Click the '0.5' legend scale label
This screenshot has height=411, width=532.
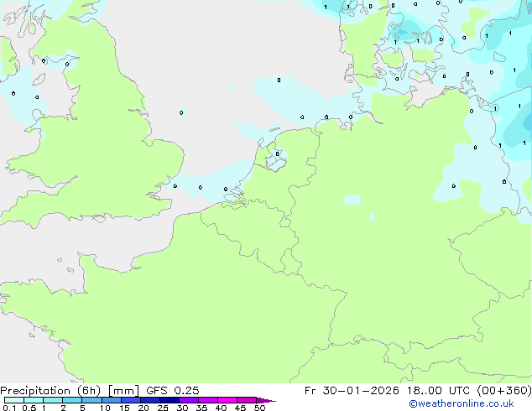(29, 408)
